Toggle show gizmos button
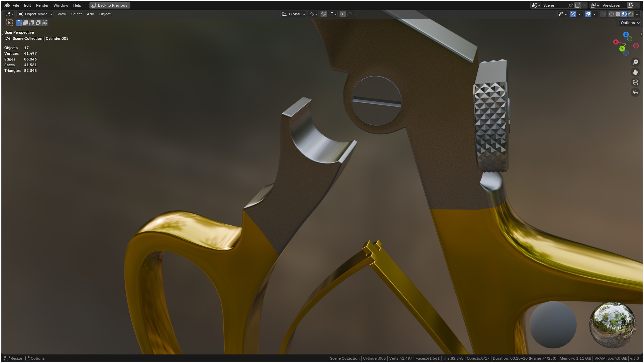644x363 pixels. point(573,14)
